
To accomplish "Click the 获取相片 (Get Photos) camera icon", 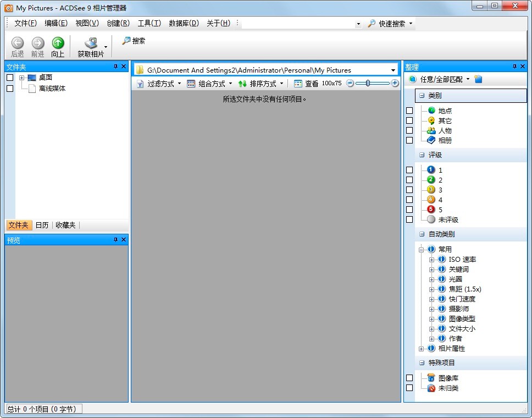I will click(91, 43).
